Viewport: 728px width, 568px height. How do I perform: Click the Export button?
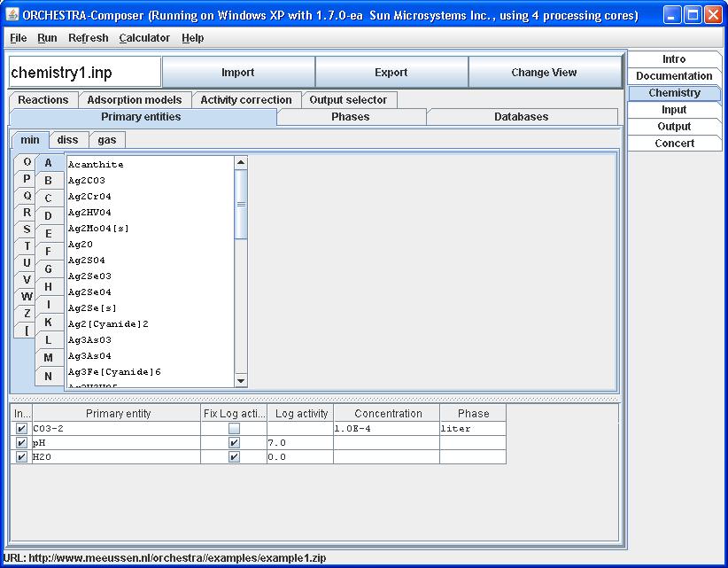pos(391,73)
